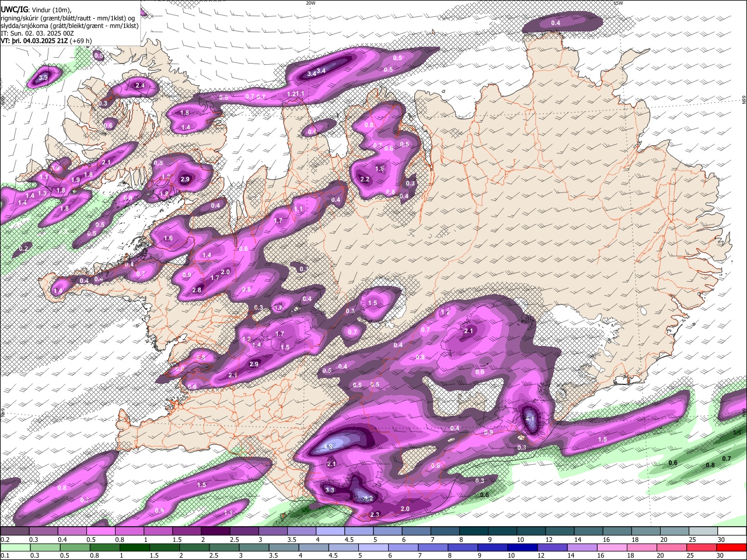
Task: Select the bright red rain swatch at 30
Action: click(x=731, y=548)
